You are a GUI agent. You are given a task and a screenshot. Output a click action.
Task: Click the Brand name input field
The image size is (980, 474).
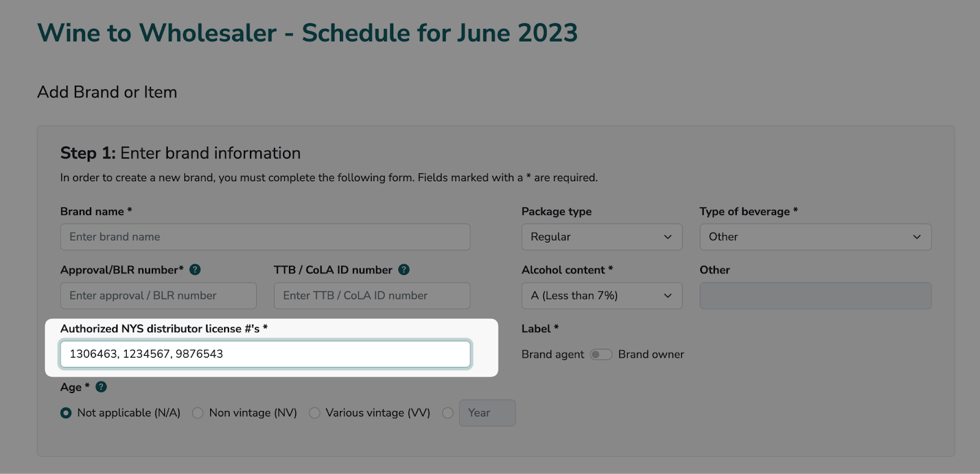(265, 237)
